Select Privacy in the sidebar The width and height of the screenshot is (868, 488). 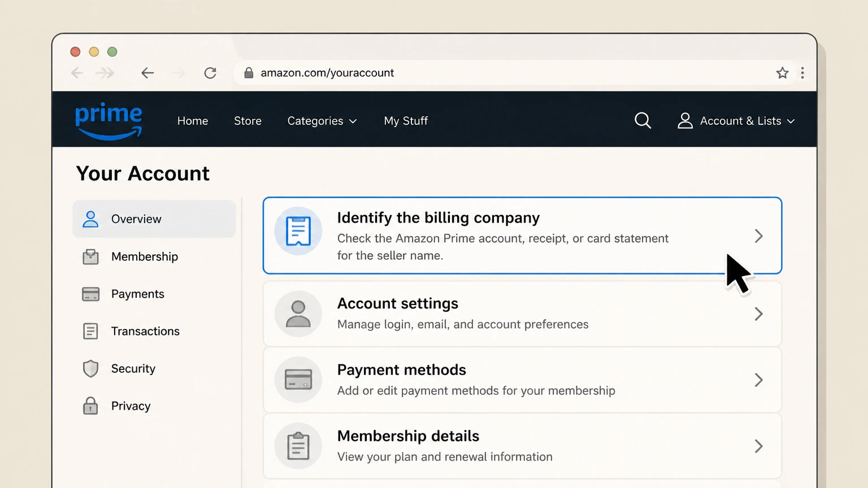click(154, 406)
